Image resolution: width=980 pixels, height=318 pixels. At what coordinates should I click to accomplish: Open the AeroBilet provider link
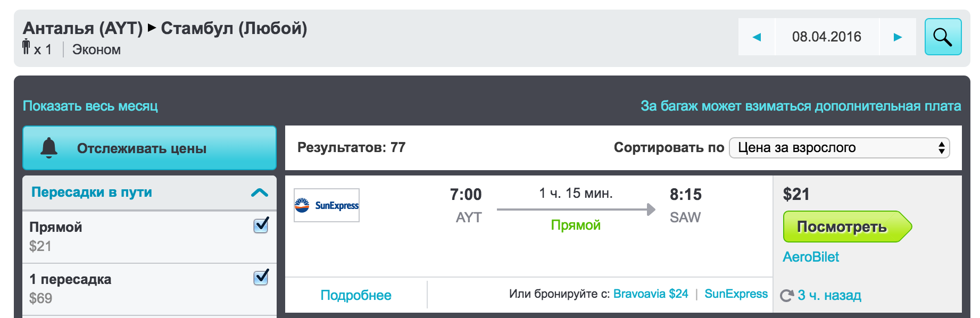811,257
